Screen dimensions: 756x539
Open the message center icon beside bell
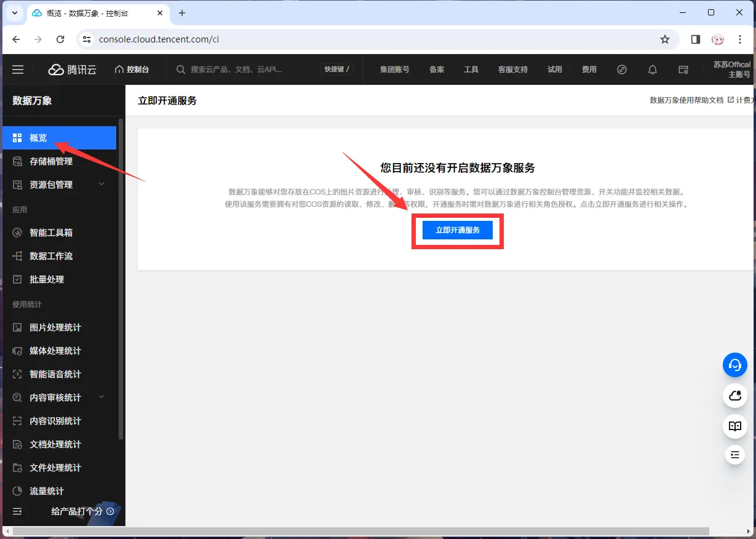click(x=683, y=70)
